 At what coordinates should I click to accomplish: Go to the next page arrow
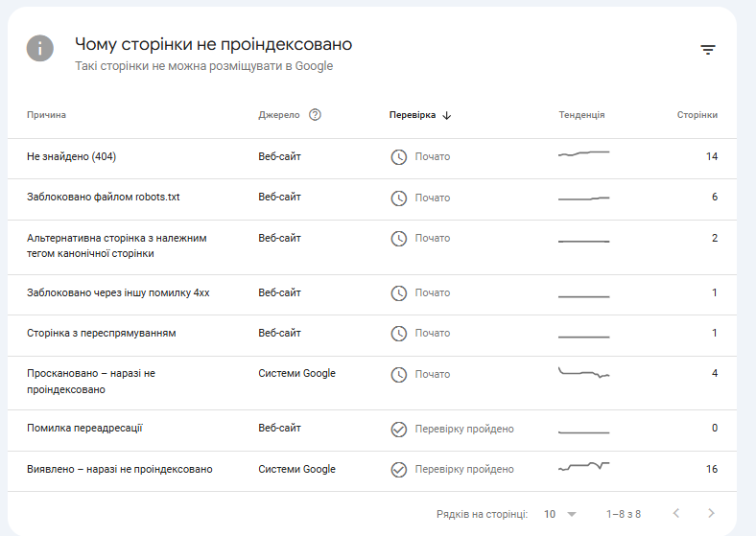[711, 514]
